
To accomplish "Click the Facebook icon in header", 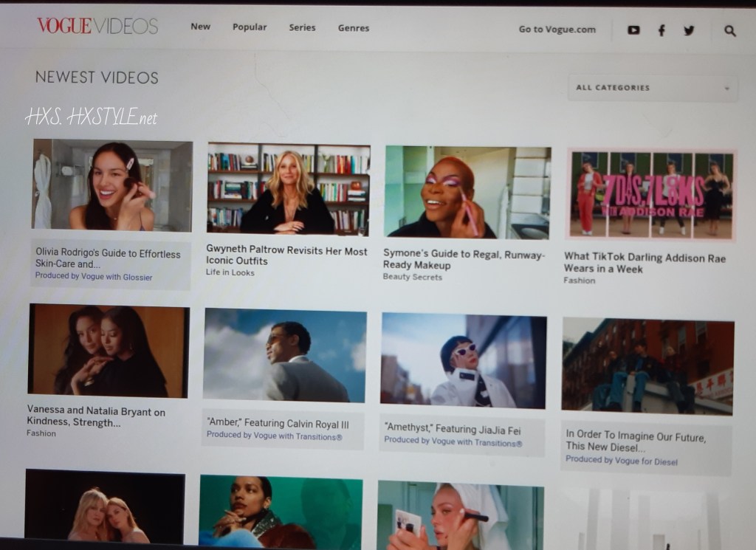I will coord(661,30).
